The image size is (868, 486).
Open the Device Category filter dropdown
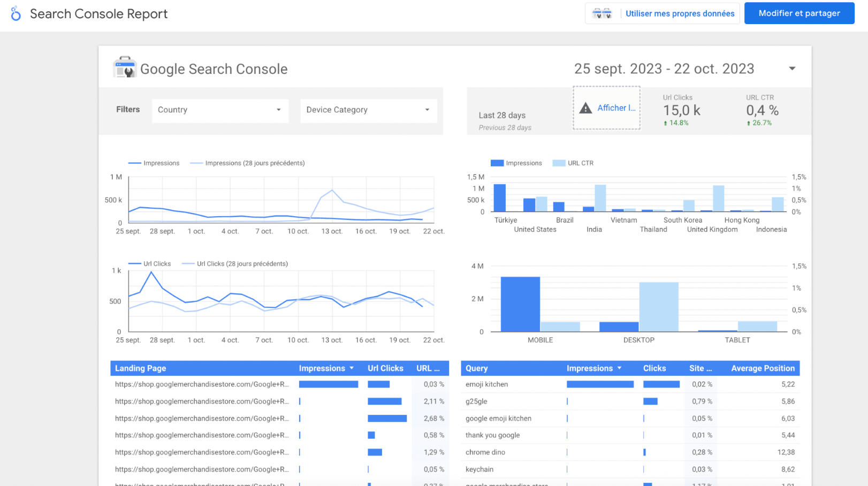369,110
